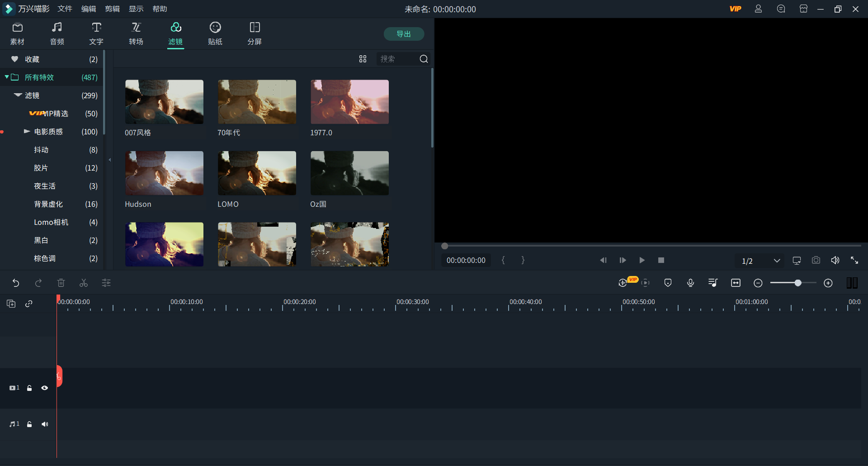Viewport: 868px width, 466px height.
Task: Open the marker shield icon
Action: coord(668,283)
